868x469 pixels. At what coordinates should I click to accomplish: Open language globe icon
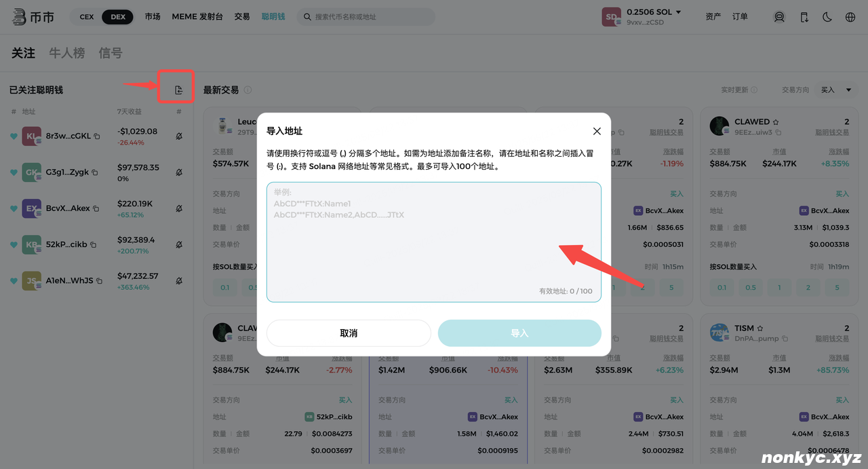pos(850,17)
